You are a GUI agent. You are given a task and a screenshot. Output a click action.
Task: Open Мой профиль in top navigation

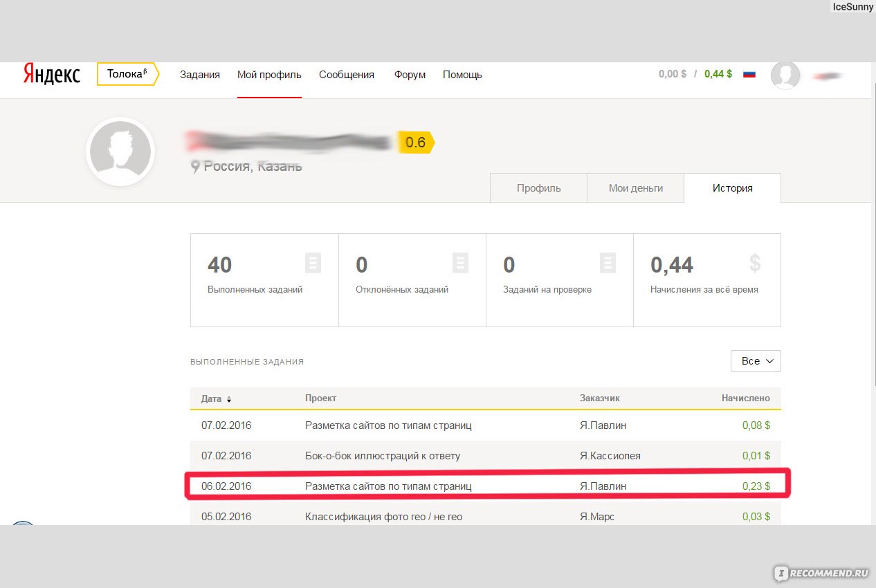[x=269, y=75]
